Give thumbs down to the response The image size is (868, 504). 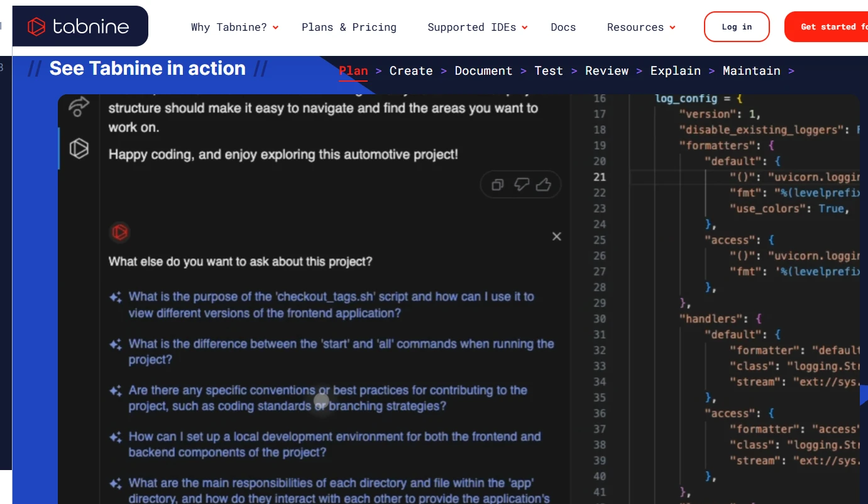click(x=521, y=185)
